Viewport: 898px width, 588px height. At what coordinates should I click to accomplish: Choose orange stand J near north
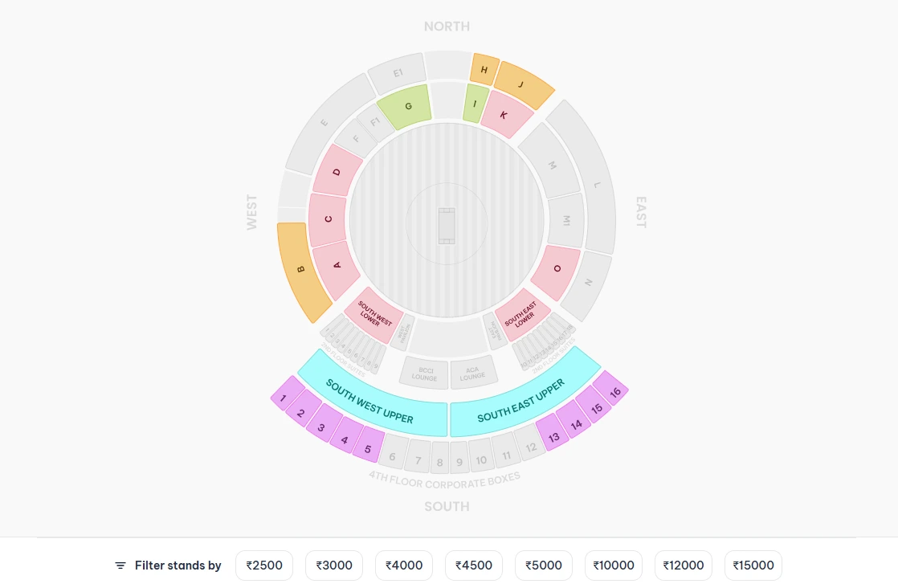click(x=522, y=85)
